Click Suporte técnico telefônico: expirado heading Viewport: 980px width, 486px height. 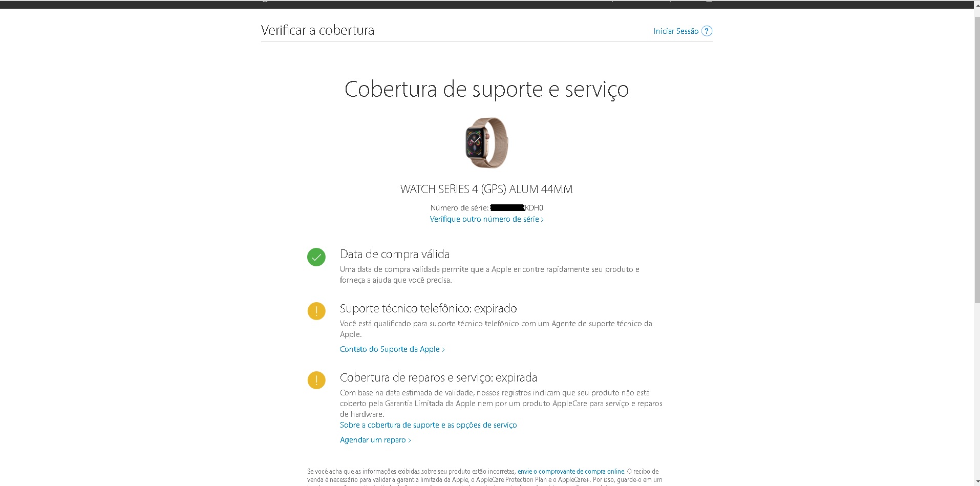(429, 309)
